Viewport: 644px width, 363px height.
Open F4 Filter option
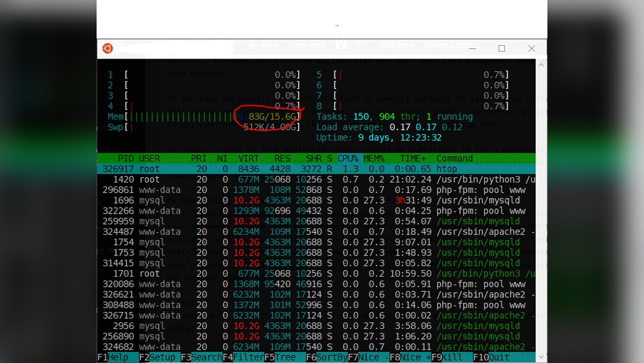click(x=243, y=357)
